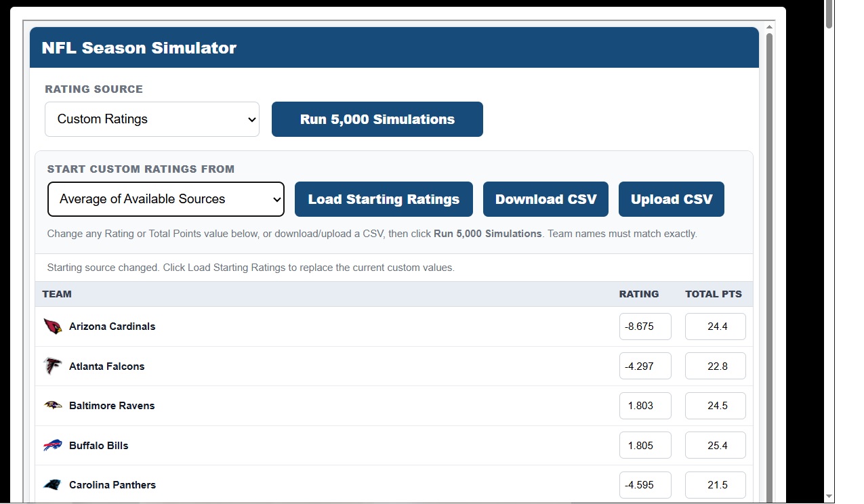Click the RATING column header
864x504 pixels.
click(x=639, y=294)
